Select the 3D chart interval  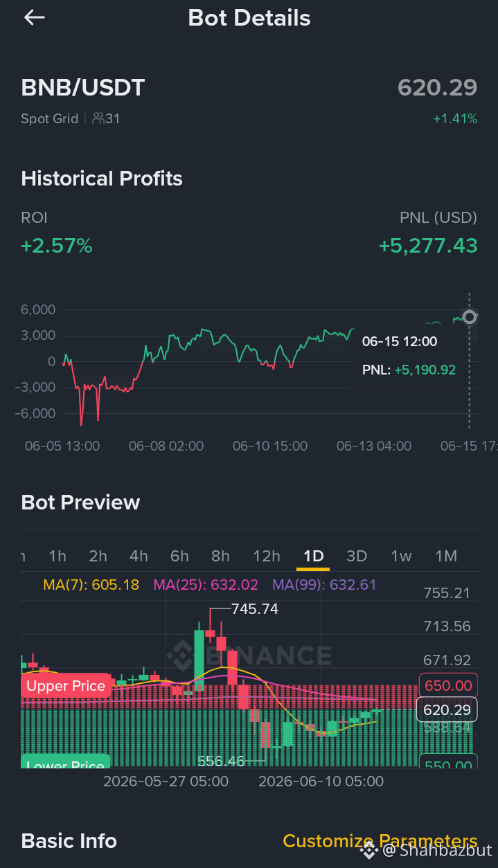(x=357, y=556)
